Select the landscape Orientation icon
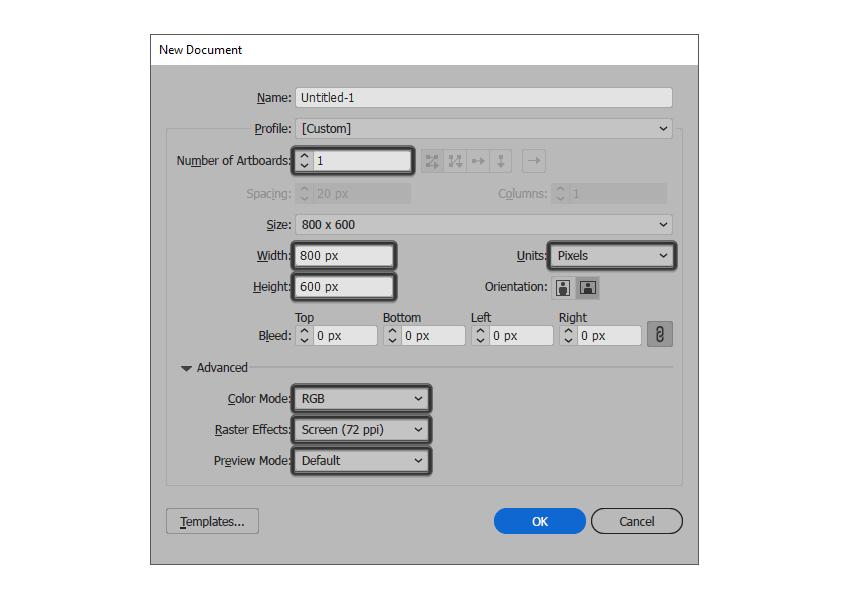The width and height of the screenshot is (850, 600). point(588,287)
